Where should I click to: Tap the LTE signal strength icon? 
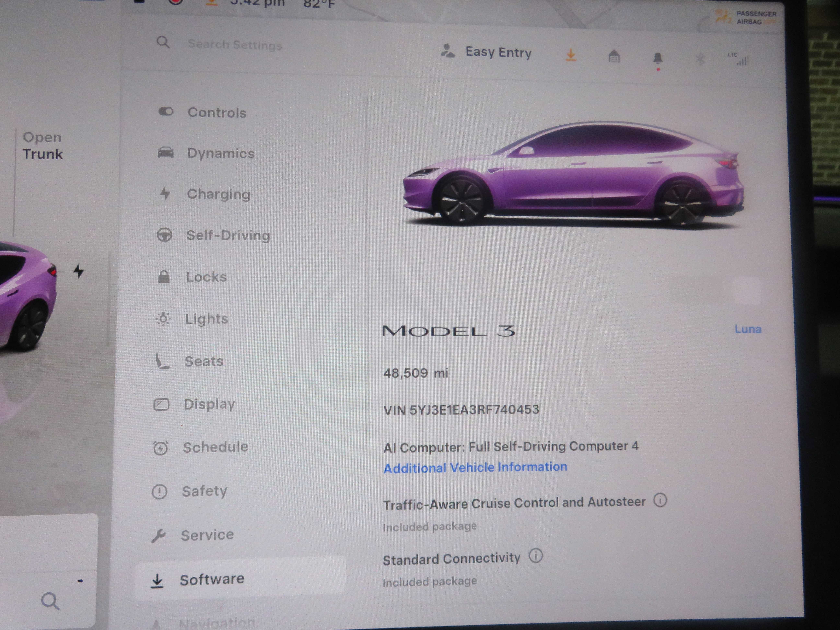739,58
